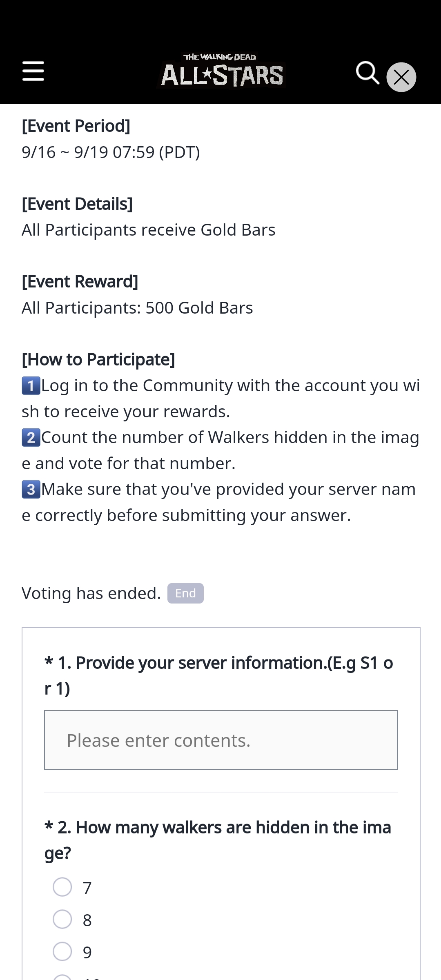
Task: Click the 'Voting has ended.' text
Action: (91, 593)
